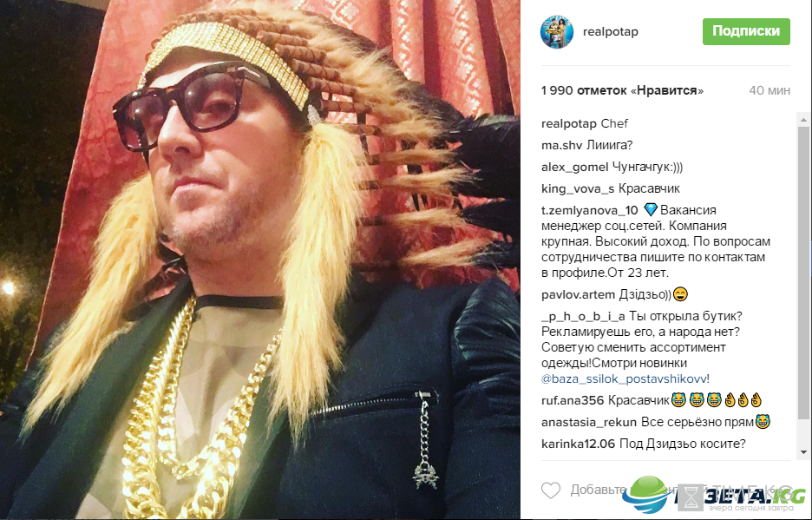Open the _p_h_o_b_i_a commenter profile
The image size is (812, 520).
pos(583,316)
